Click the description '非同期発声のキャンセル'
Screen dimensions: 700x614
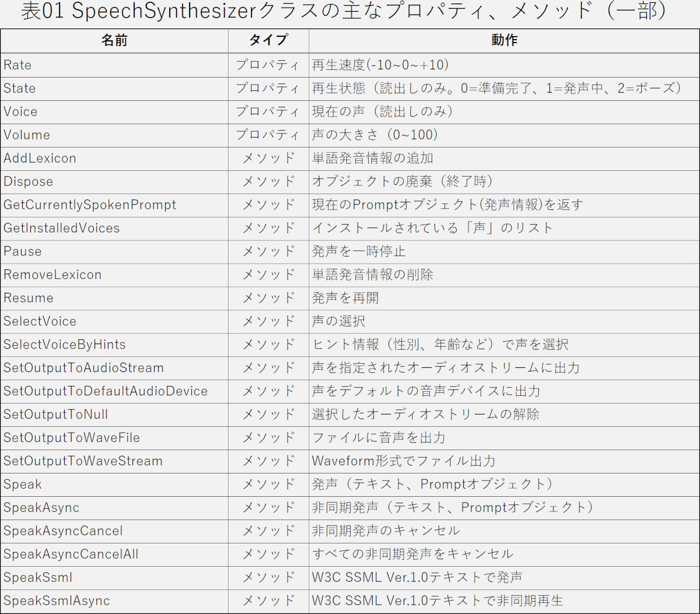pos(386,531)
